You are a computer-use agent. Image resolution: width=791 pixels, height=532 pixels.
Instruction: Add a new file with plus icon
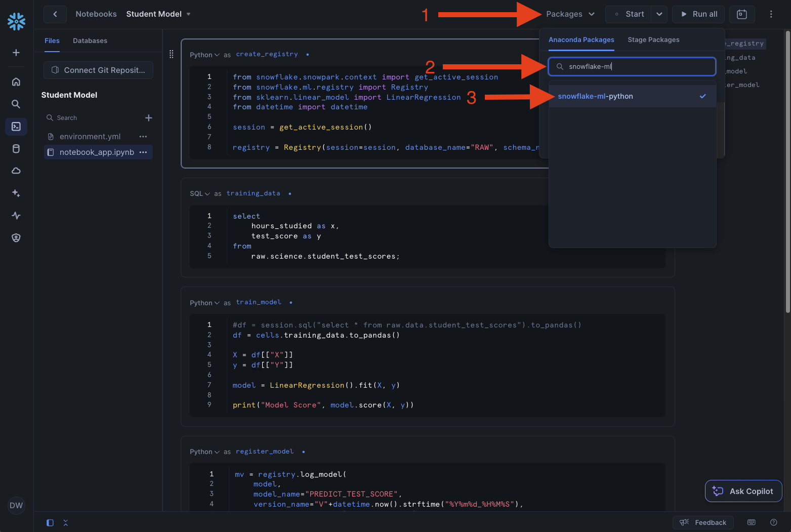pos(148,117)
